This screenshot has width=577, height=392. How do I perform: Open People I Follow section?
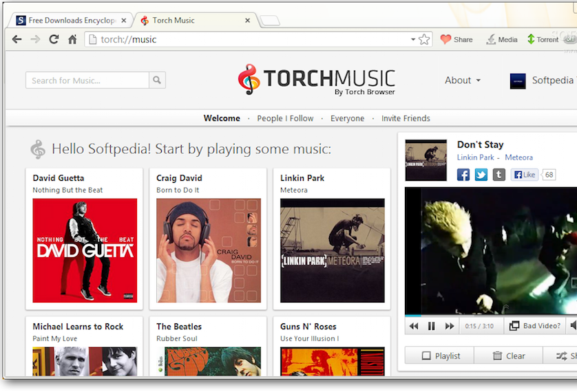pyautogui.click(x=285, y=118)
